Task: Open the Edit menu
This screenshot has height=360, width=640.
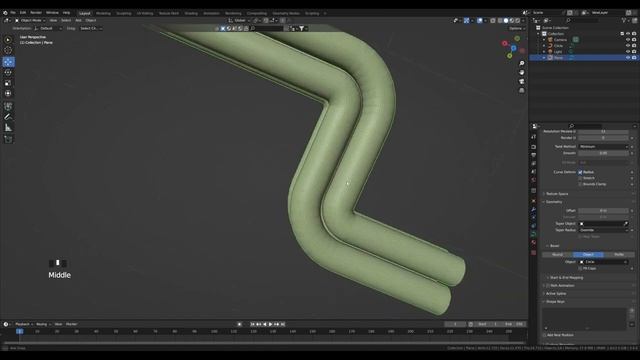Action: pyautogui.click(x=23, y=13)
